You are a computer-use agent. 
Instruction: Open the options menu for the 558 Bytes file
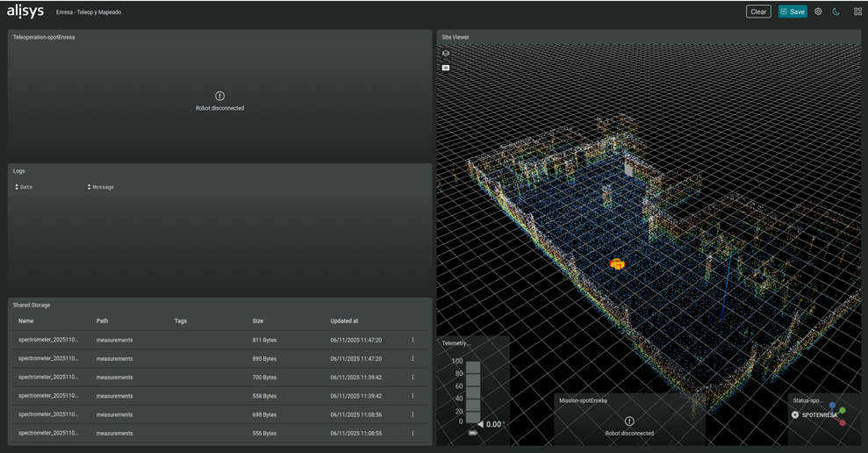coord(412,396)
